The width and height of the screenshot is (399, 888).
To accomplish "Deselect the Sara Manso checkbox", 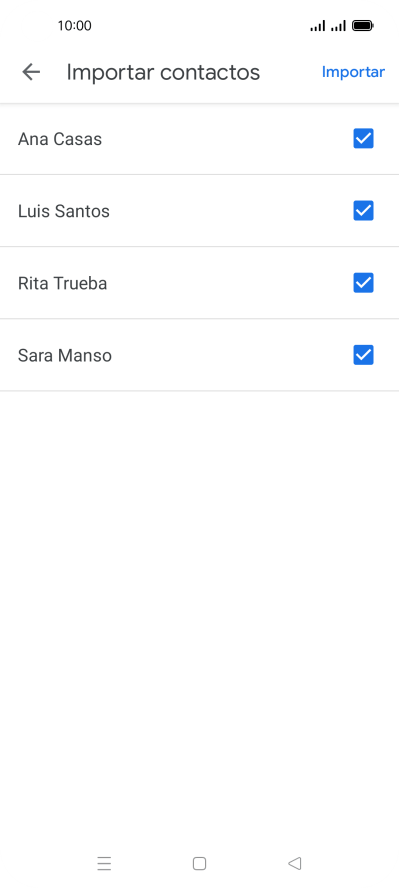I will point(363,355).
